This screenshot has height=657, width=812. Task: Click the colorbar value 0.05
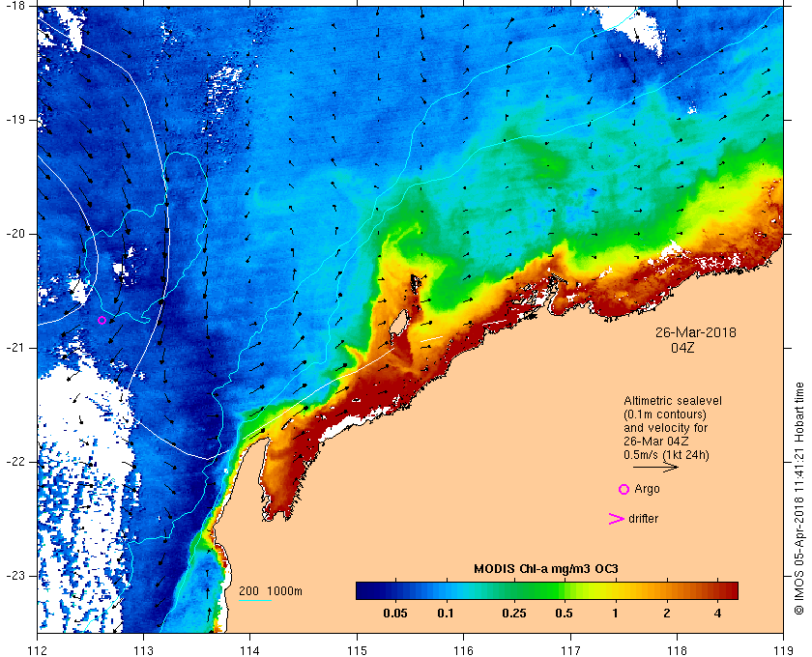pyautogui.click(x=395, y=614)
